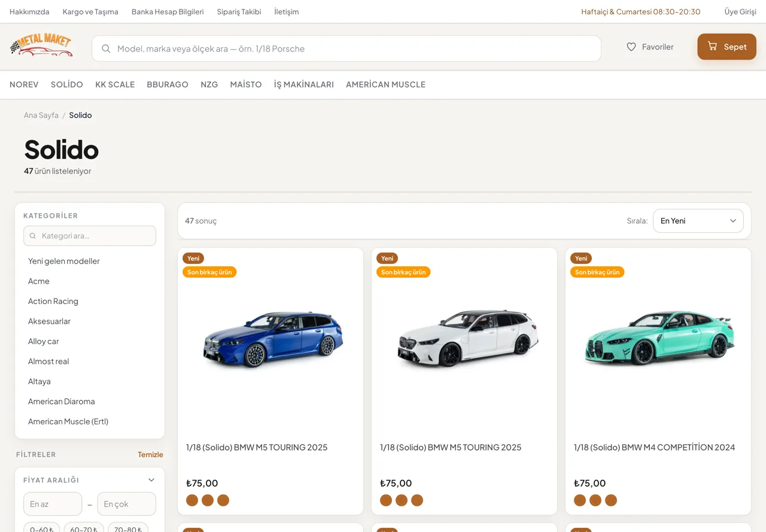This screenshot has height=532, width=766.
Task: Click the Yeni badge on the blue M5 Touring card
Action: point(193,259)
